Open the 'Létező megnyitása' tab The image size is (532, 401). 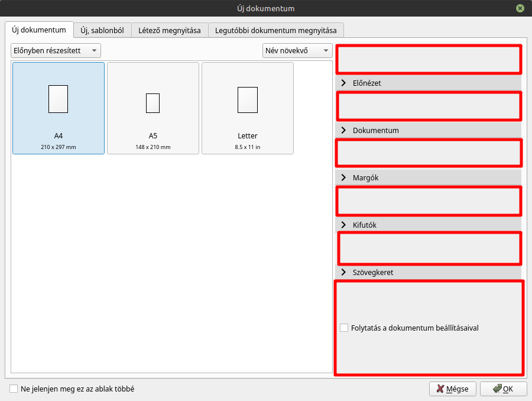tap(170, 30)
